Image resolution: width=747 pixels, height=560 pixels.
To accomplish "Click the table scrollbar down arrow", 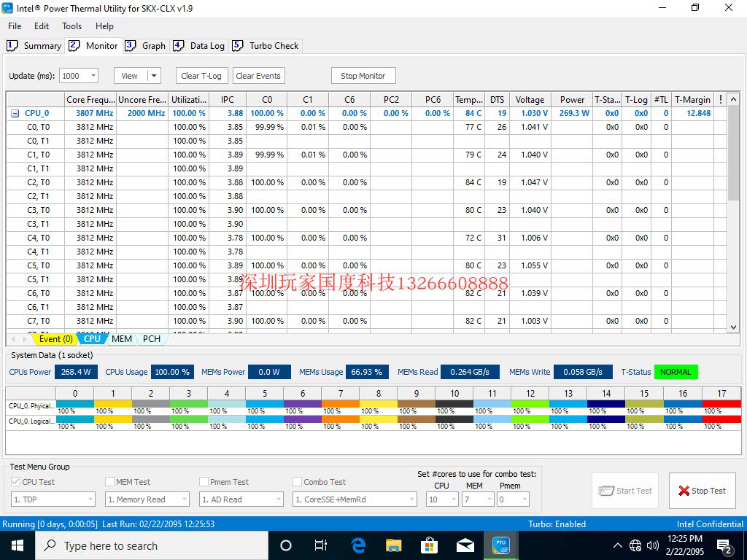I will click(734, 327).
